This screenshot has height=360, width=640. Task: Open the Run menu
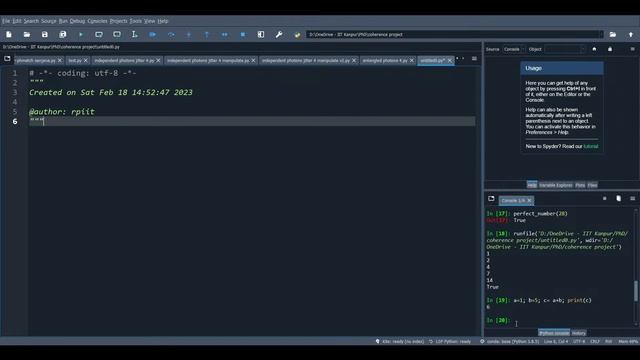click(63, 21)
